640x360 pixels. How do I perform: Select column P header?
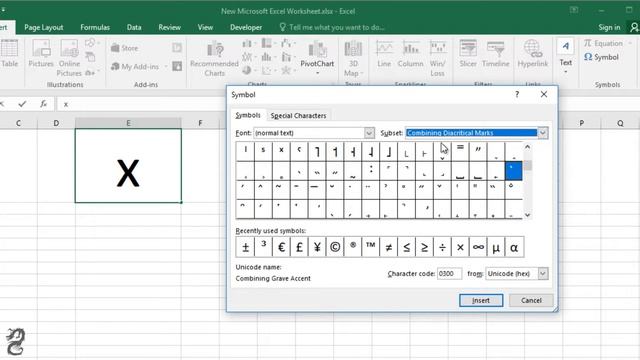[x=582, y=123]
